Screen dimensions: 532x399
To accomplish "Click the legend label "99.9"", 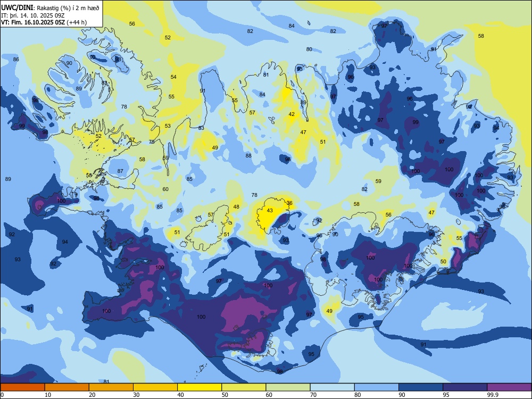I will 492,395.
